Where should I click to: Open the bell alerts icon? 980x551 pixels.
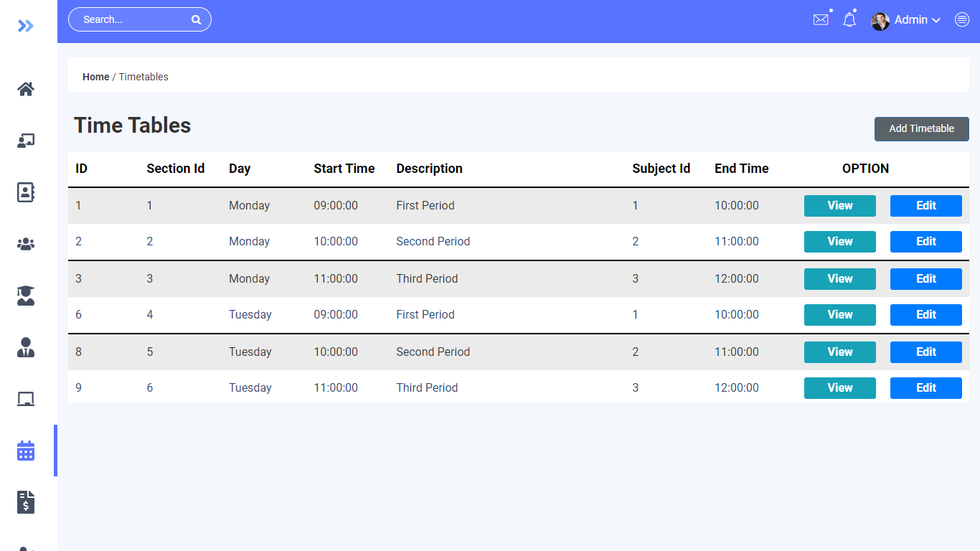[x=849, y=20]
